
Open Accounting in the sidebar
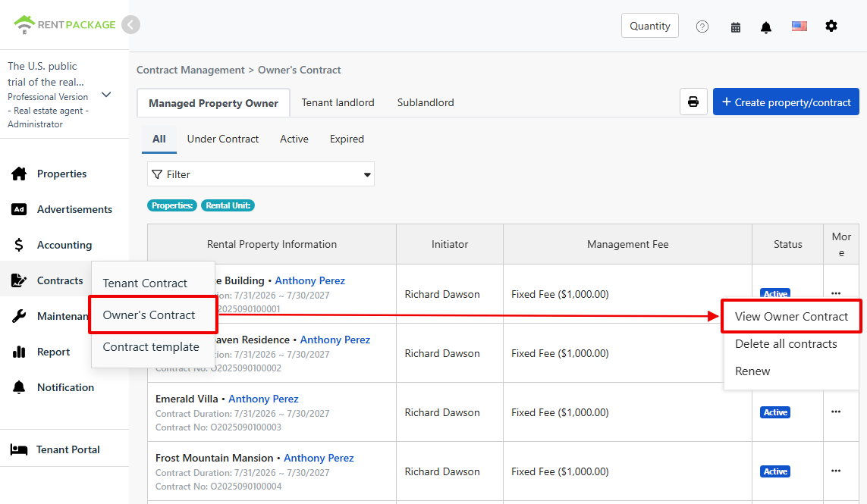click(64, 245)
